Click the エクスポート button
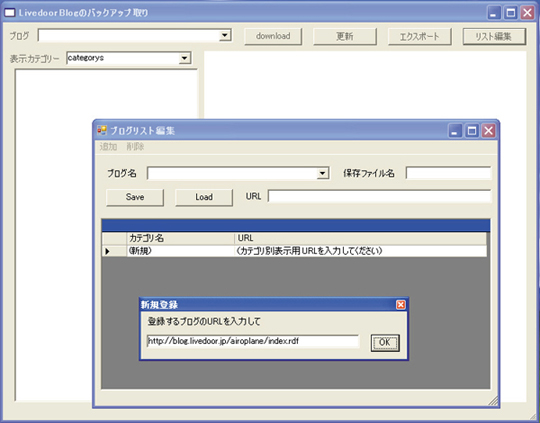Viewport: 540px width, 423px height. [419, 36]
